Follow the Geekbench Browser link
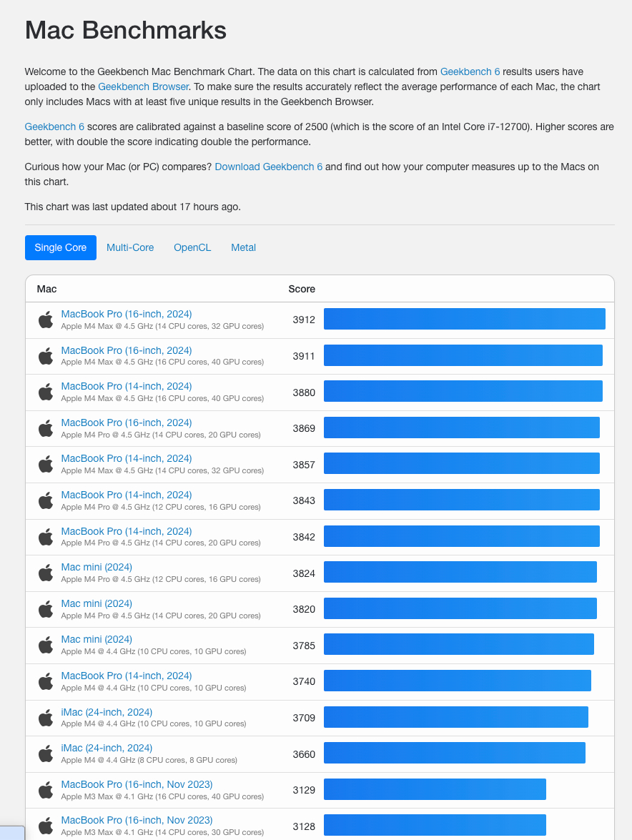Screen dimensions: 632x840 [x=143, y=87]
